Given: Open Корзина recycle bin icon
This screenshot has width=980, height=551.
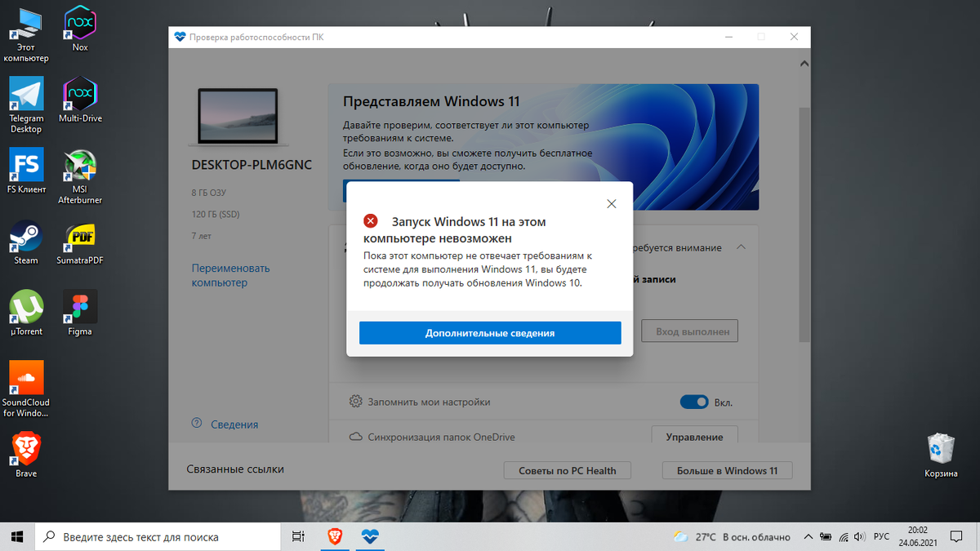Looking at the screenshot, I should pyautogui.click(x=941, y=455).
